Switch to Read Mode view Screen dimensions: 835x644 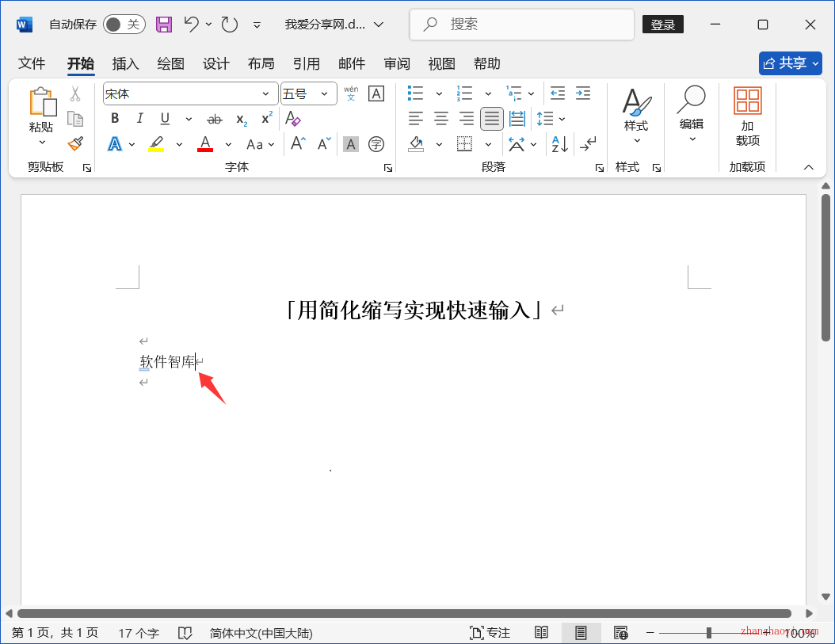click(x=542, y=633)
